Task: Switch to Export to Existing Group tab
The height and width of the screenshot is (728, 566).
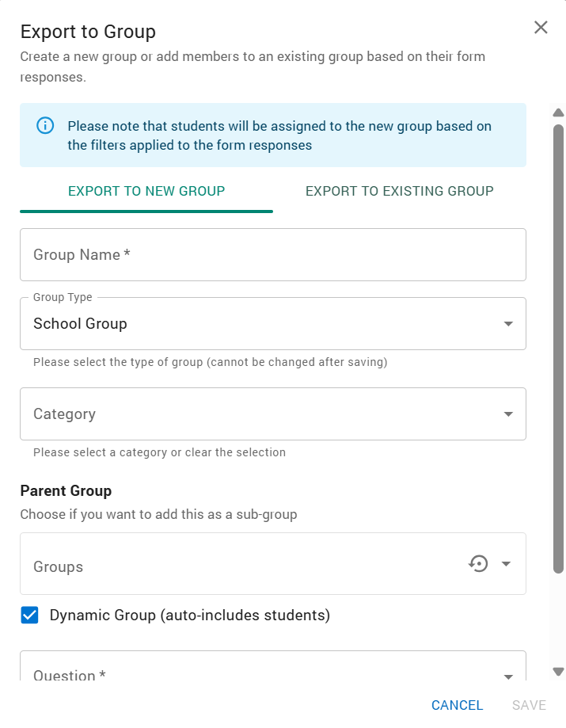Action: point(399,191)
